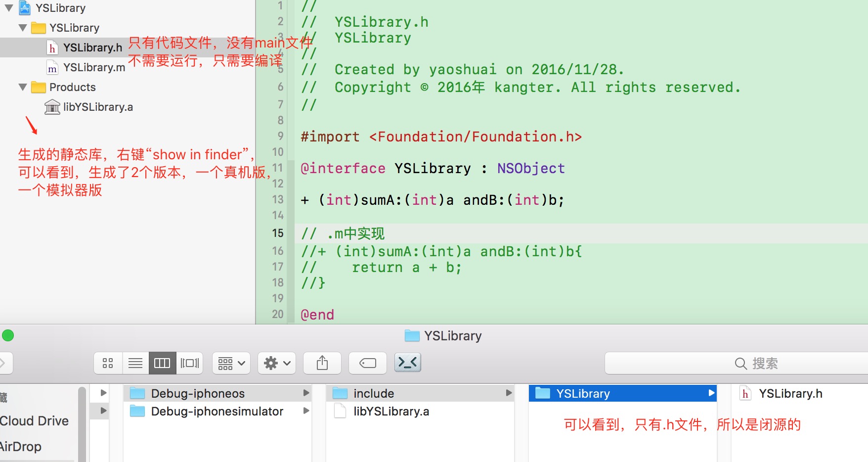Click the green zoom button of Finder window

point(8,335)
